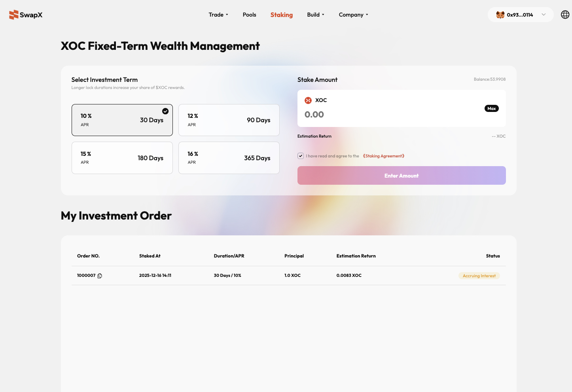The height and width of the screenshot is (392, 572).
Task: Click the checkmark on the 30 Days card
Action: tap(165, 111)
